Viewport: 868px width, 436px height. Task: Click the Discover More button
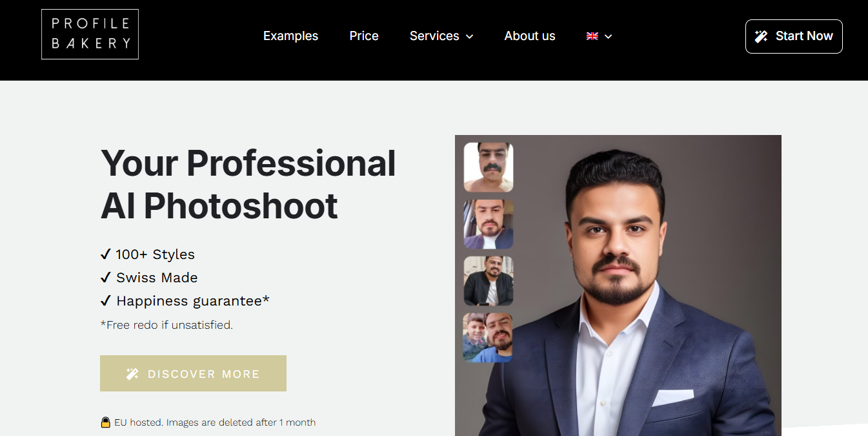(193, 373)
